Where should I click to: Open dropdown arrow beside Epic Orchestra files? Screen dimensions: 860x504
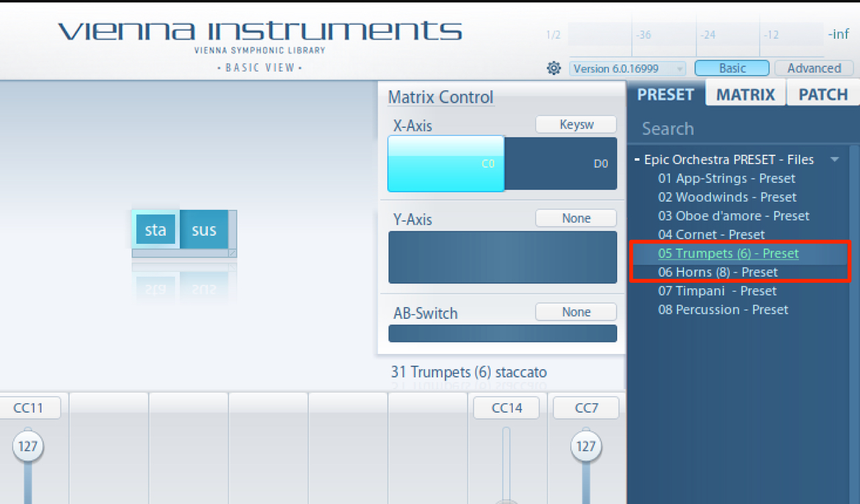tap(835, 160)
